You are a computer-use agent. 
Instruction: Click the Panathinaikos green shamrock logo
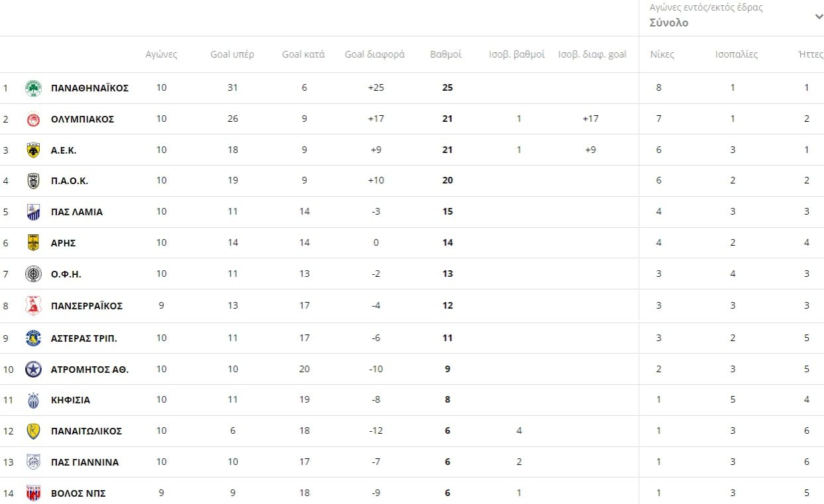pyautogui.click(x=33, y=88)
